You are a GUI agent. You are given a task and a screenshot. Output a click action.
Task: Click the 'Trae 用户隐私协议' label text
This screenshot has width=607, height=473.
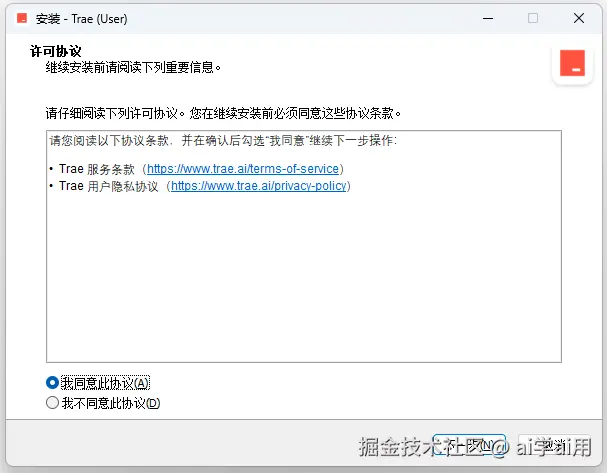click(x=109, y=186)
